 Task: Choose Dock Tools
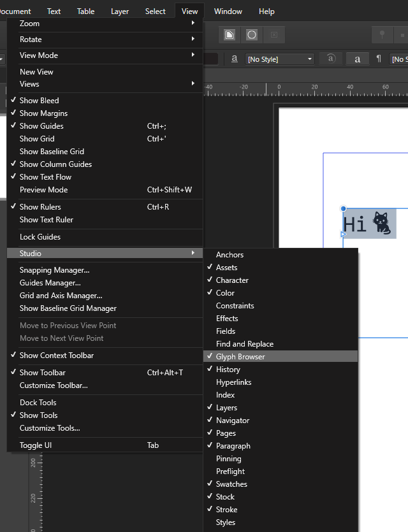(x=105, y=403)
